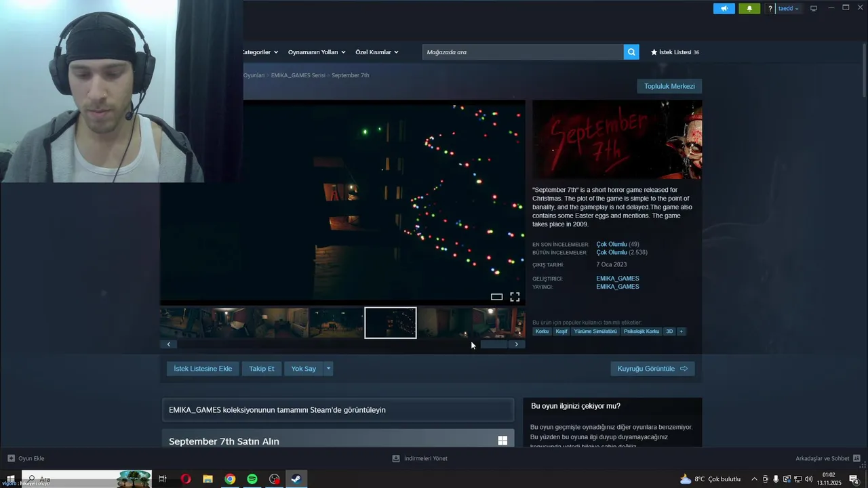
Task: Open Task View on the taskbar
Action: [x=163, y=479]
